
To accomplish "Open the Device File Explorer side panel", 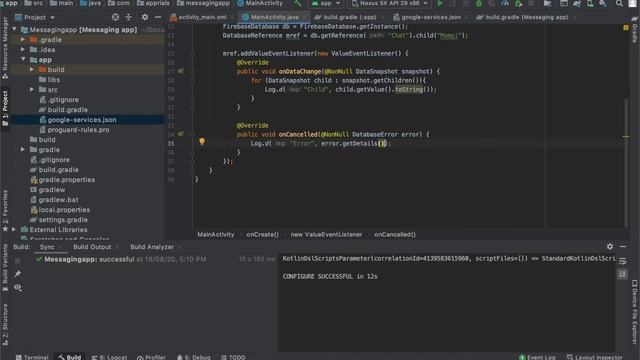I will pos(635,312).
